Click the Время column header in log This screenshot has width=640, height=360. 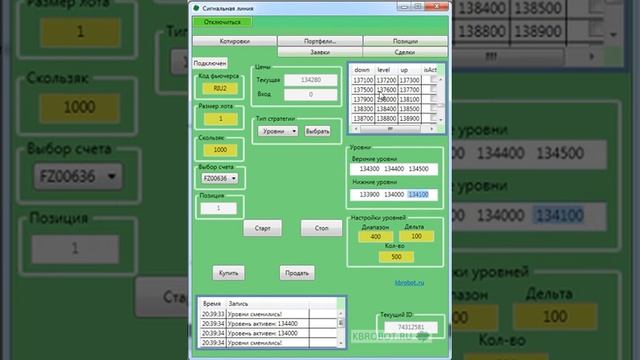pos(212,304)
